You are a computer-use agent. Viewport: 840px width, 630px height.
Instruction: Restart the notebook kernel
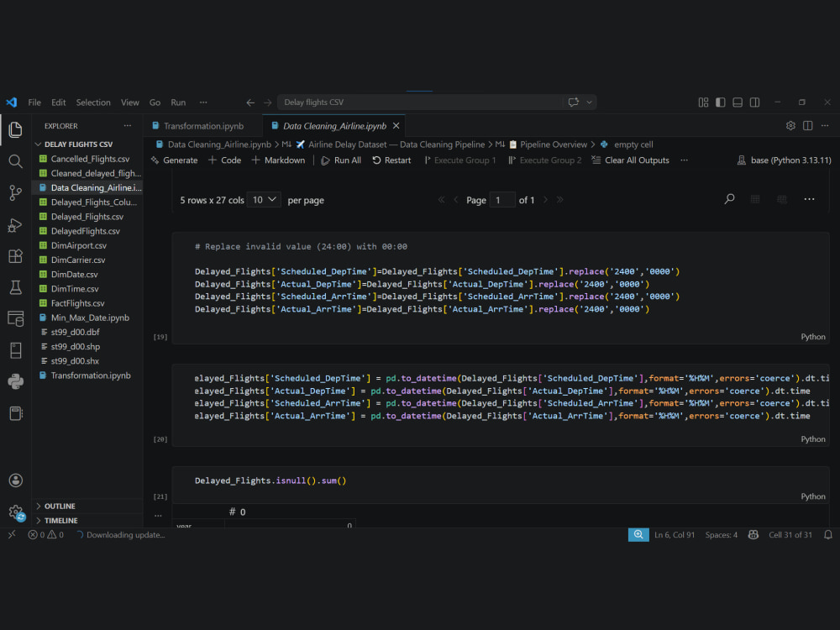coord(391,160)
